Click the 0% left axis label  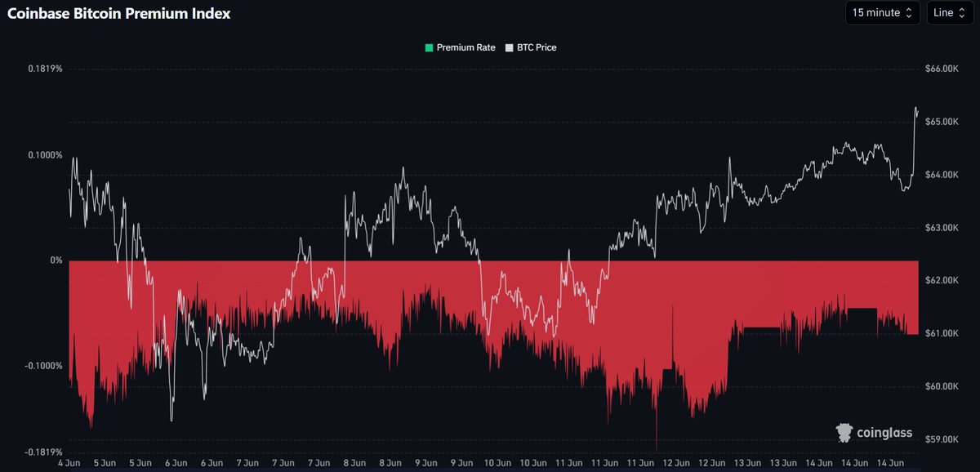click(57, 260)
